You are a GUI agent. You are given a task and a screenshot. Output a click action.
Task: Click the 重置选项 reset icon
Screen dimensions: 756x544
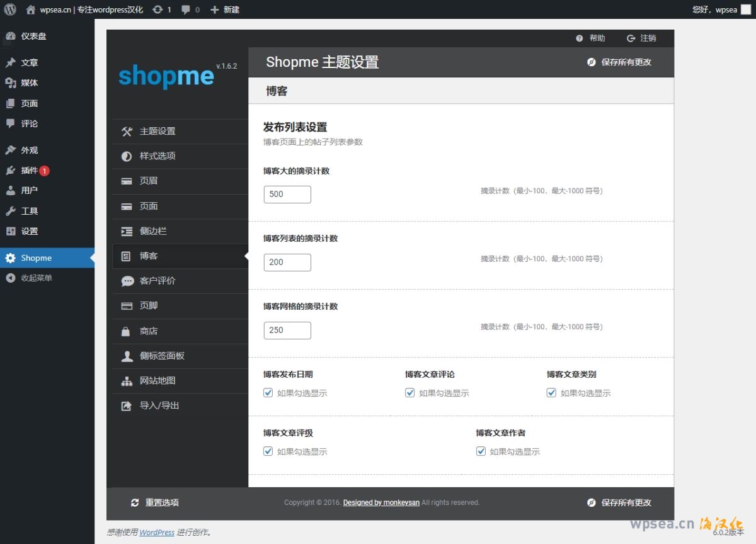(135, 502)
